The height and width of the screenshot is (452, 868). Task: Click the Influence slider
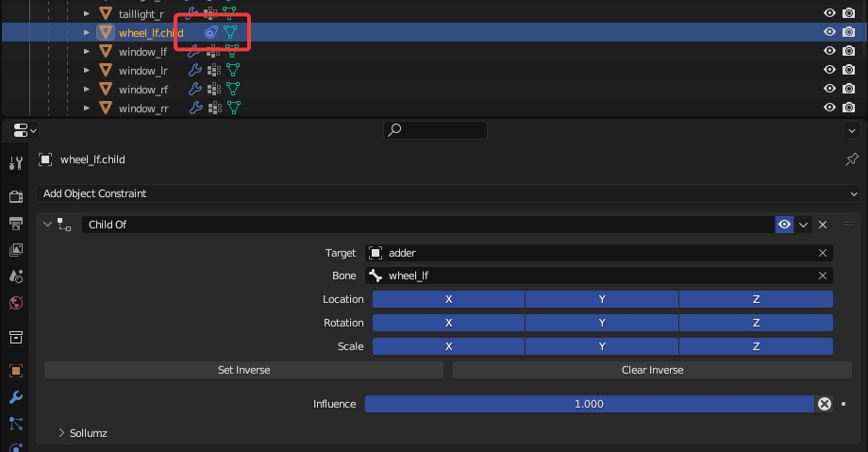pos(589,404)
